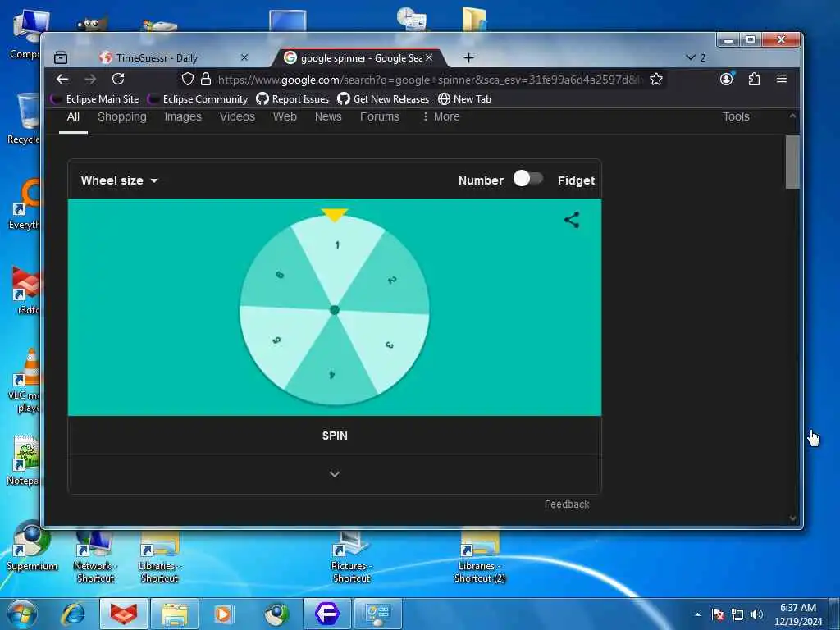
Task: Open the Wheel size dropdown
Action: pos(119,180)
